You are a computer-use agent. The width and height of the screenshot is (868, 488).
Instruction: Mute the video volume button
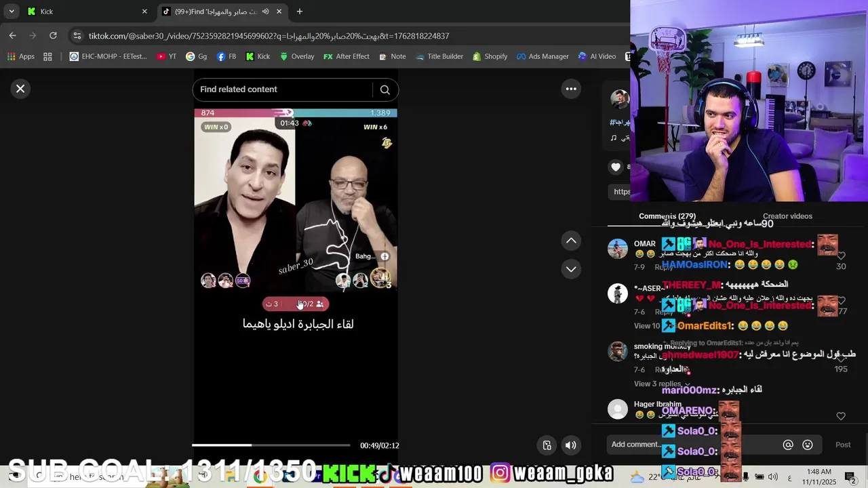570,445
